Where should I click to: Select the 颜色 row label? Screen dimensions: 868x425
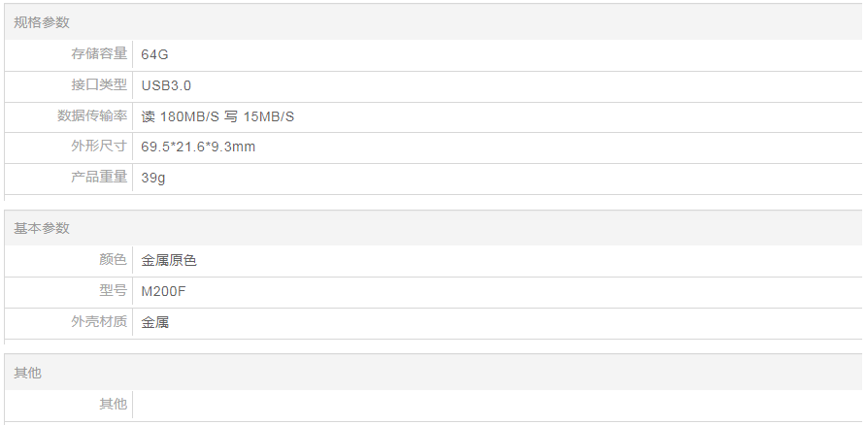click(112, 260)
